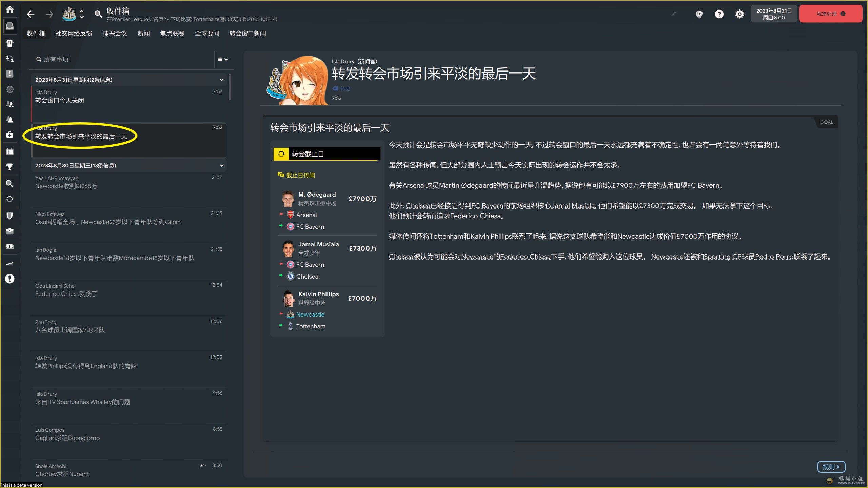Click the Tottenham club link under Phillips

(x=311, y=326)
